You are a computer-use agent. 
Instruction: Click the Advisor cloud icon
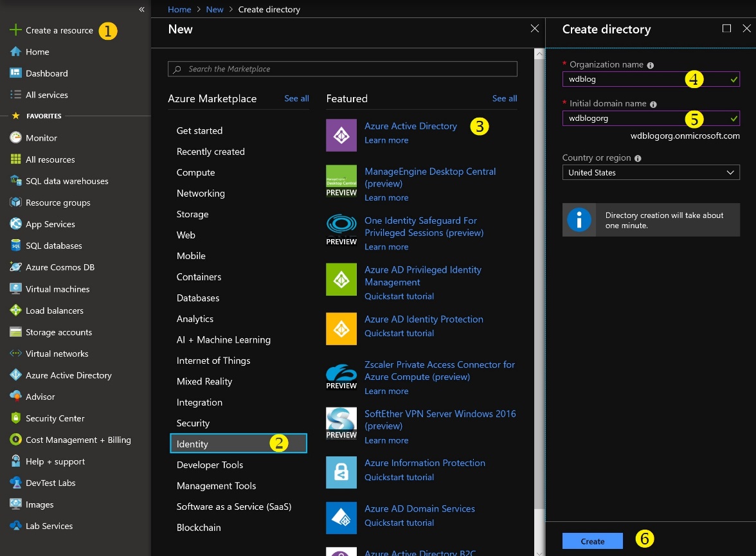tap(15, 397)
